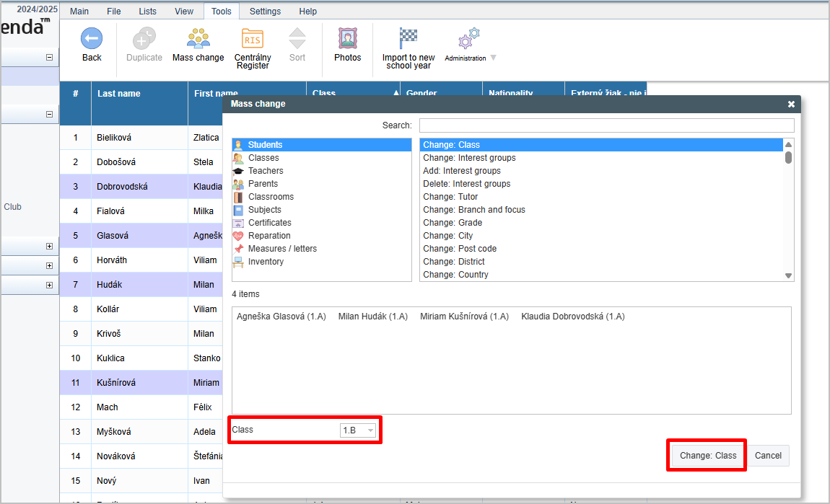This screenshot has width=830, height=504.
Task: Open the Centrálny Register icon
Action: [253, 39]
